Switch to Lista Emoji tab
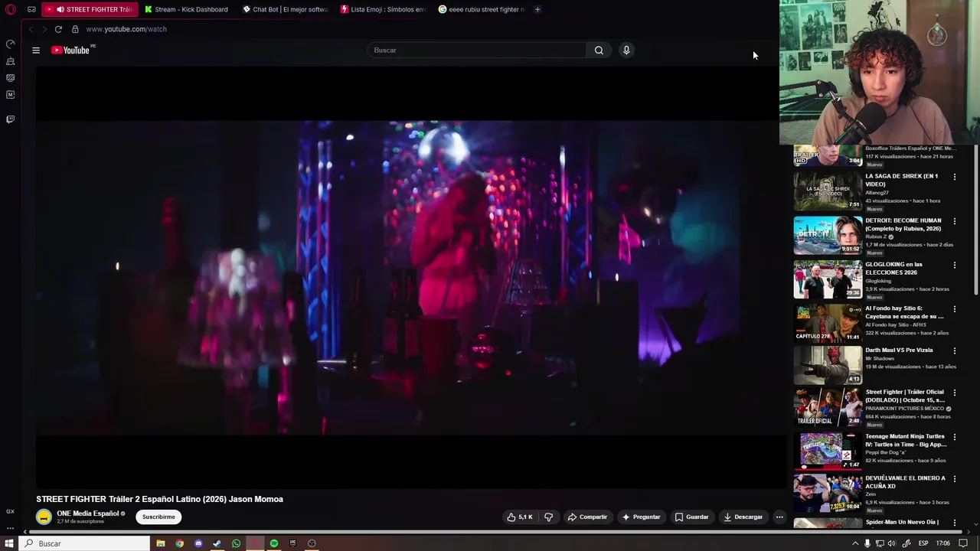Screen dimensions: 980x551 384,9
